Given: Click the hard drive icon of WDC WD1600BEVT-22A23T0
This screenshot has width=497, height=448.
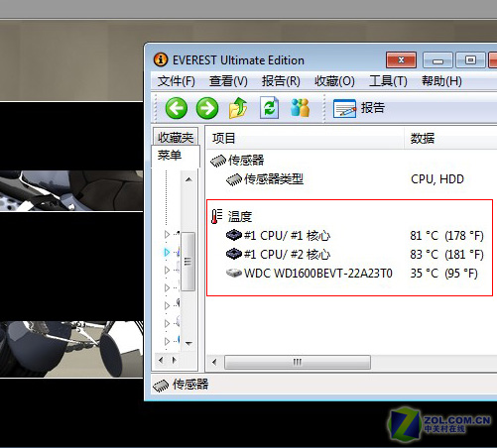Looking at the screenshot, I should (x=234, y=273).
